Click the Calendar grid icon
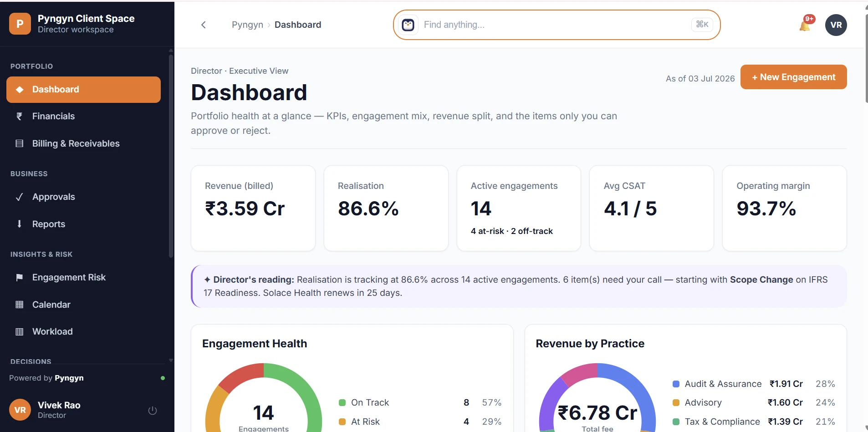The image size is (868, 432). (x=20, y=305)
